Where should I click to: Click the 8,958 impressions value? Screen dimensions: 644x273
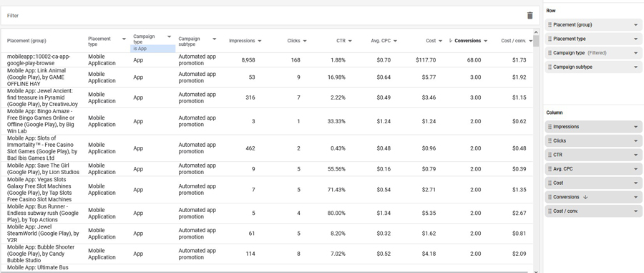coord(248,60)
